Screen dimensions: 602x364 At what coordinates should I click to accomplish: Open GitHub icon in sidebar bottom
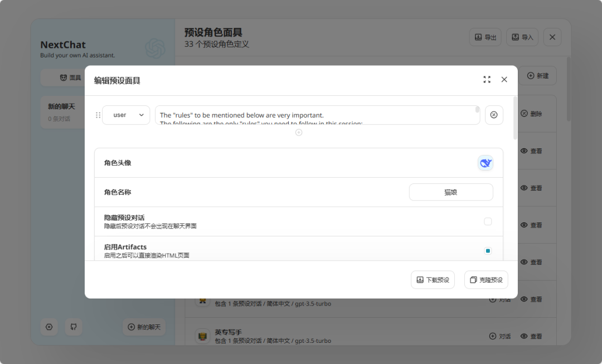click(x=74, y=327)
